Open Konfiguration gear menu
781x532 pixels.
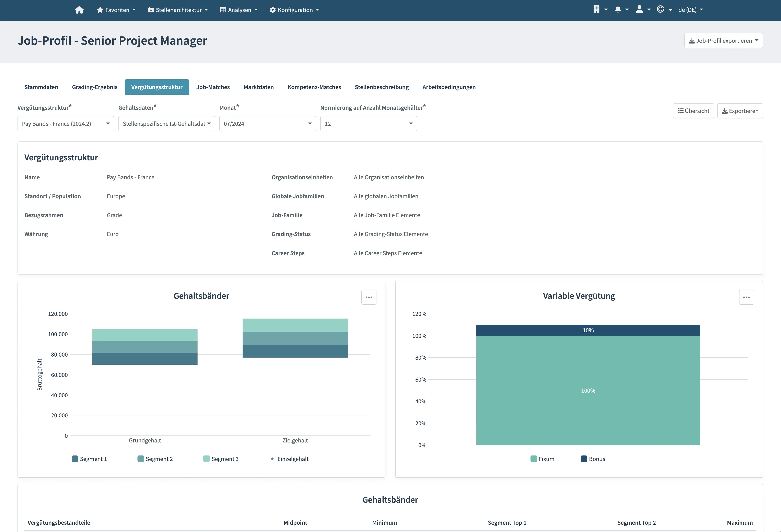(x=294, y=10)
